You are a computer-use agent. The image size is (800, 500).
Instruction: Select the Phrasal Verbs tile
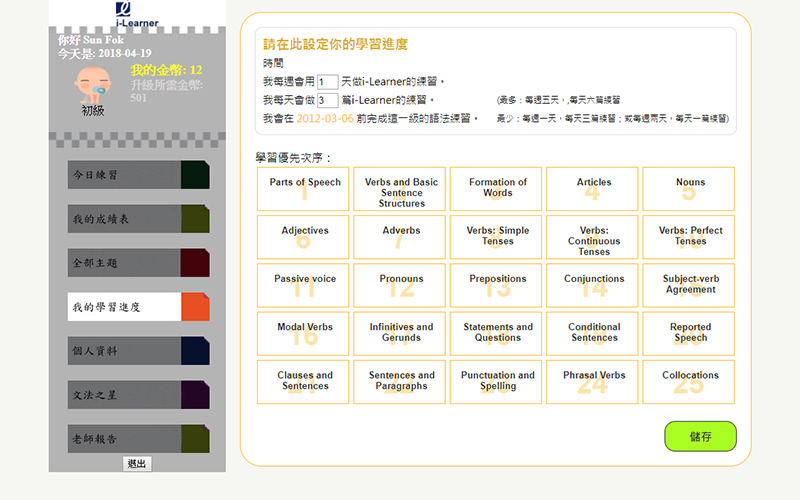coord(592,382)
